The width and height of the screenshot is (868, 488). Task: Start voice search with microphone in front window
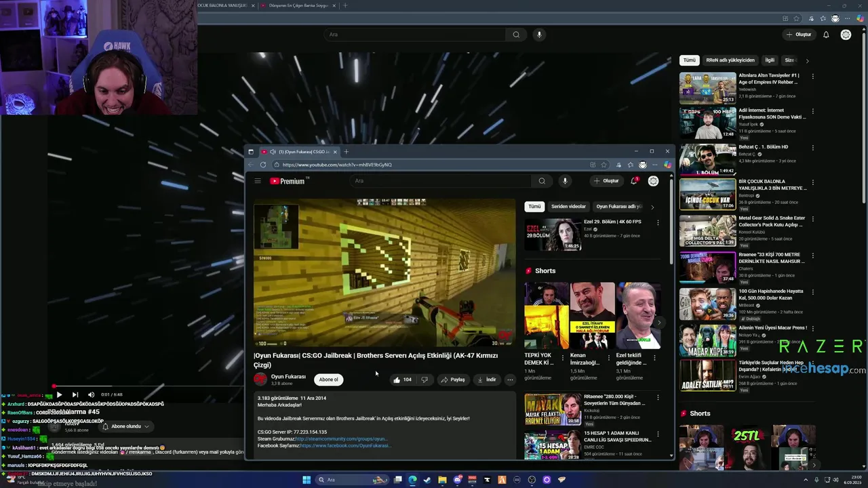[x=565, y=181]
